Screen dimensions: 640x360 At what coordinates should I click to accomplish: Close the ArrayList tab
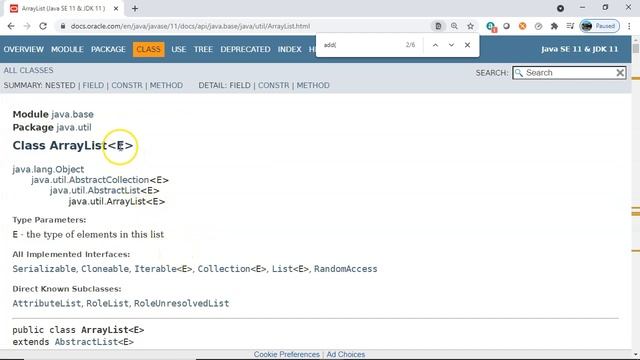pyautogui.click(x=116, y=8)
